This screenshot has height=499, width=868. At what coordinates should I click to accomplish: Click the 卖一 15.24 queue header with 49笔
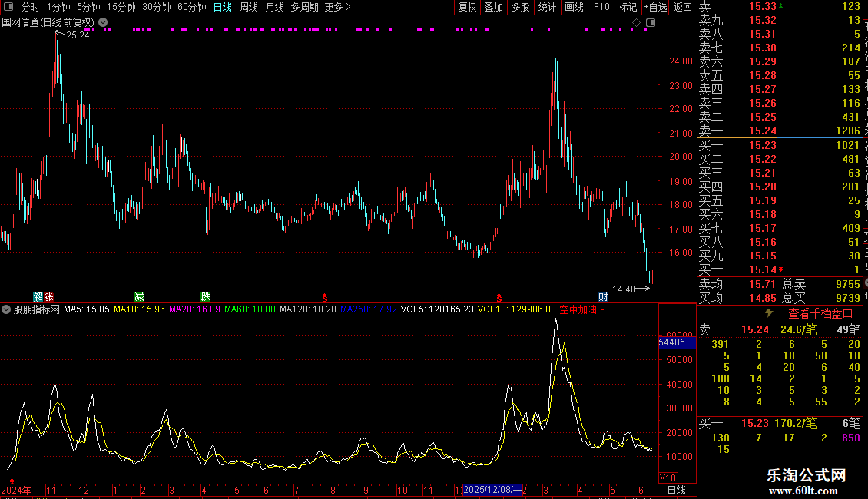[780, 329]
